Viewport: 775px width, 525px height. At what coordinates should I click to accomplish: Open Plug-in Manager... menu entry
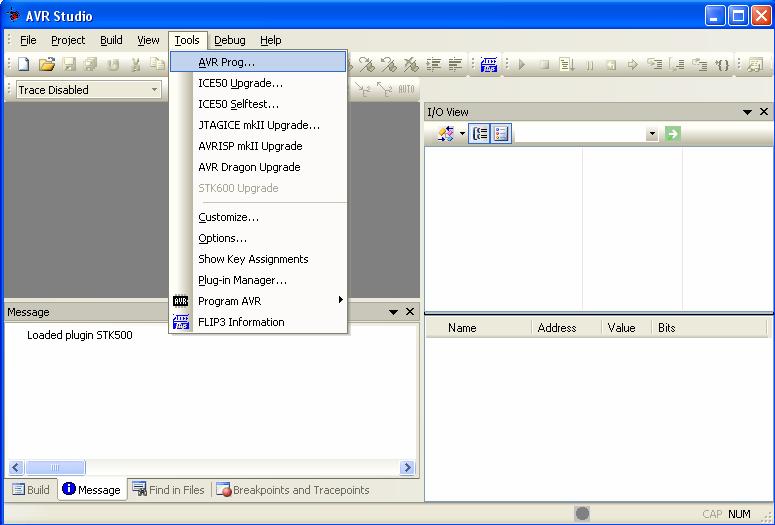[242, 280]
